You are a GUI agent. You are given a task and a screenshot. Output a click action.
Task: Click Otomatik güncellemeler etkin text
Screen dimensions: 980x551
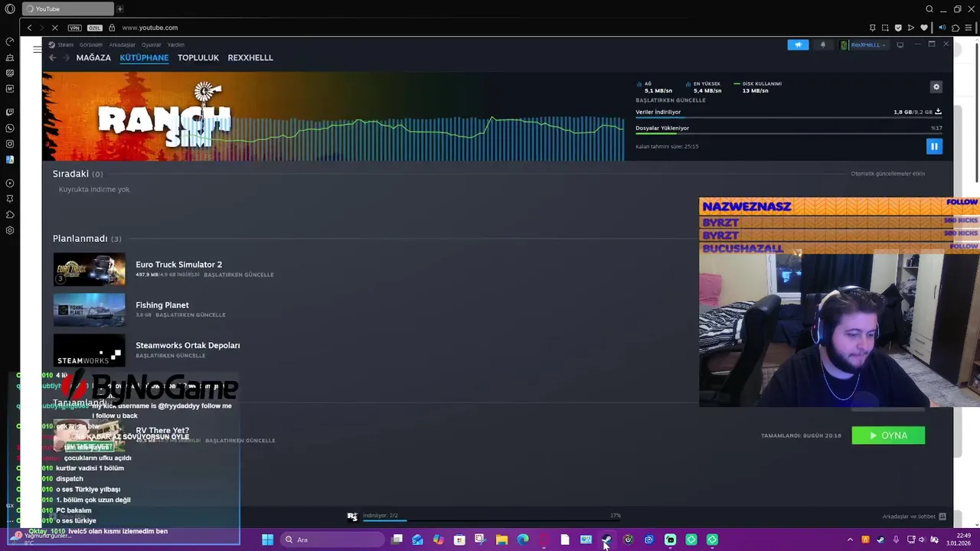[887, 174]
